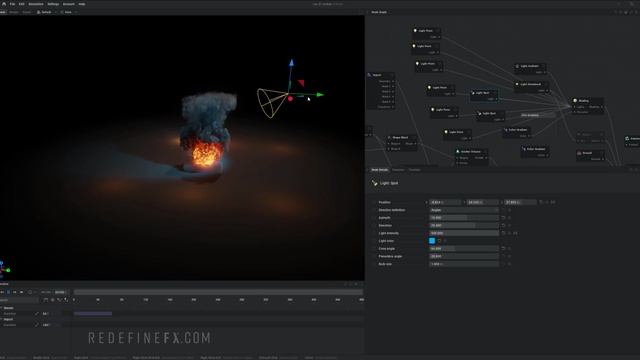Click the Position Z value field
Image resolution: width=640 pixels, height=360 pixels.
(520, 202)
